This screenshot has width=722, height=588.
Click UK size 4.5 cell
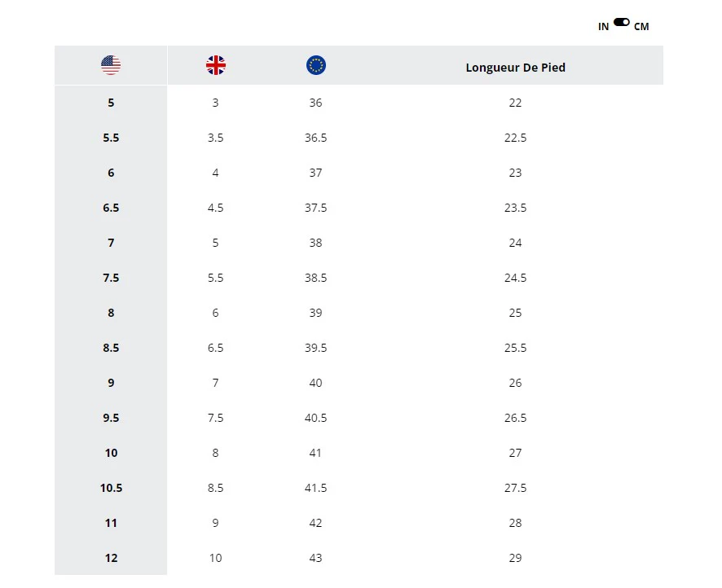click(x=215, y=208)
